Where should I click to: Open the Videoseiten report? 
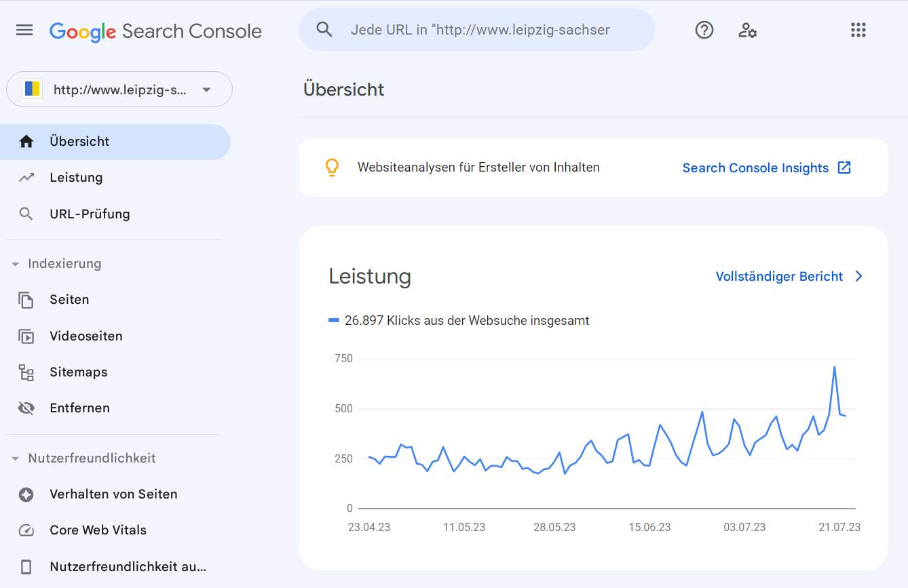(115, 336)
